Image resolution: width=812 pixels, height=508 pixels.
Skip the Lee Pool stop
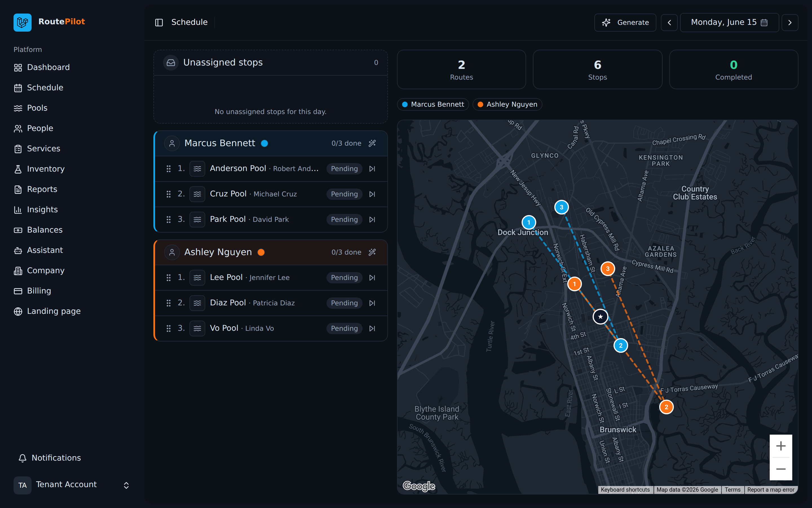tap(372, 277)
